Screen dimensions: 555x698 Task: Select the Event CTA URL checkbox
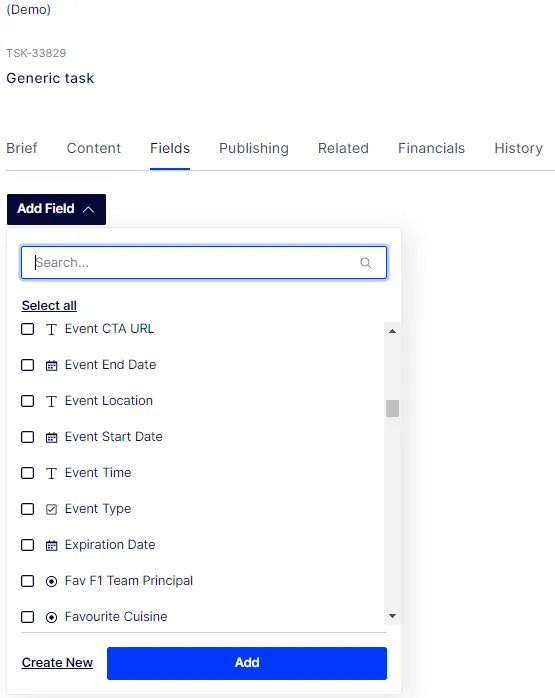(x=28, y=329)
